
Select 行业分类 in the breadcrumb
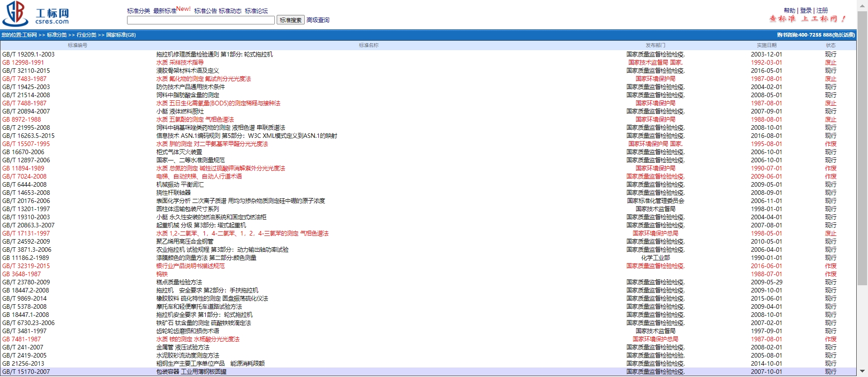click(x=86, y=35)
